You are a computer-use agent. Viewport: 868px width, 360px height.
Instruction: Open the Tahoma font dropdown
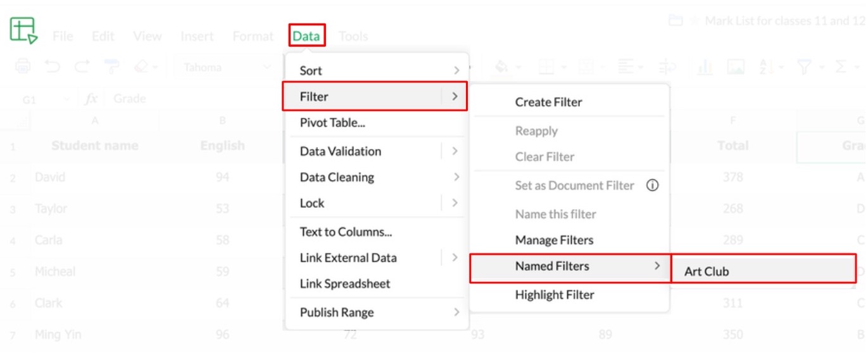pyautogui.click(x=228, y=67)
